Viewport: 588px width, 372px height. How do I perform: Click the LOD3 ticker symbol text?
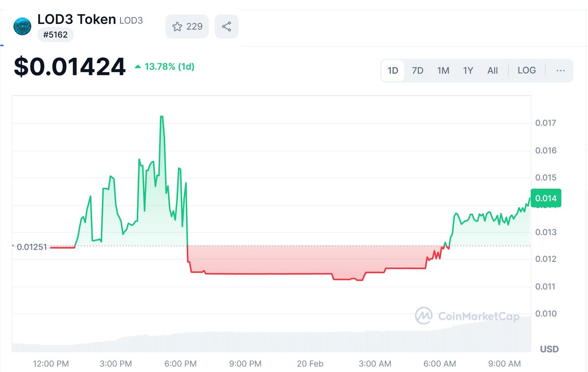coord(131,21)
